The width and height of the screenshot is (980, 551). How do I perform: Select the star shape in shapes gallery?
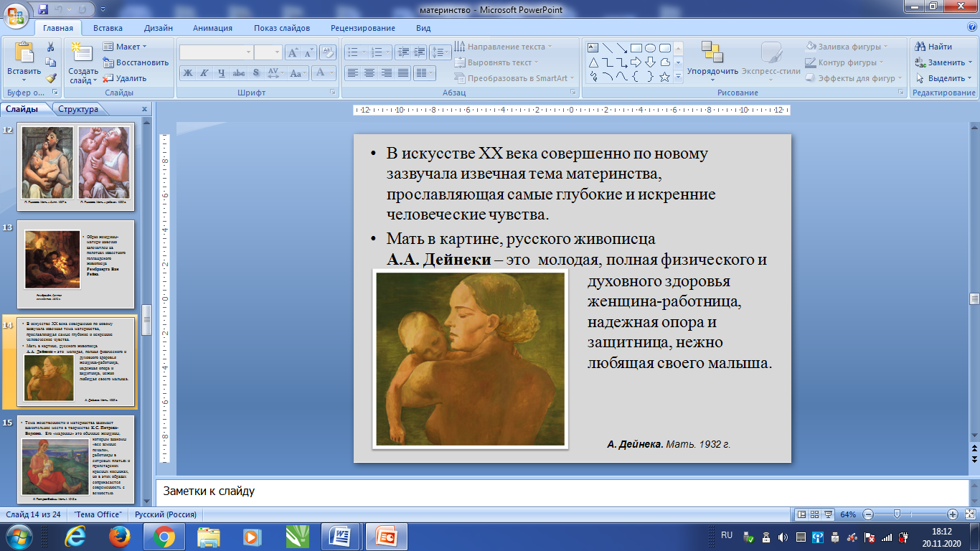tap(664, 77)
